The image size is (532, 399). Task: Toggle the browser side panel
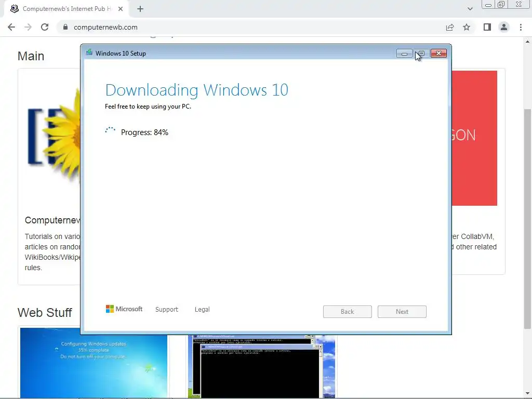(x=487, y=27)
